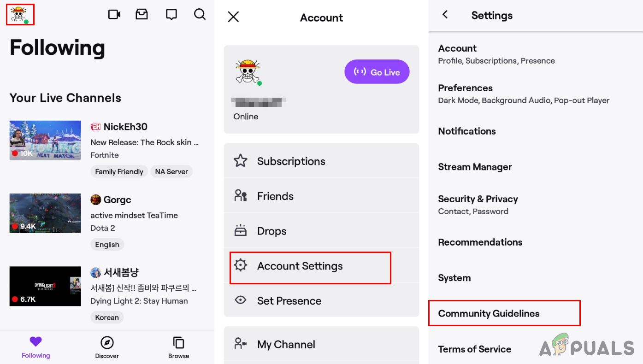
Task: Tap the Account Settings gear icon
Action: (241, 265)
